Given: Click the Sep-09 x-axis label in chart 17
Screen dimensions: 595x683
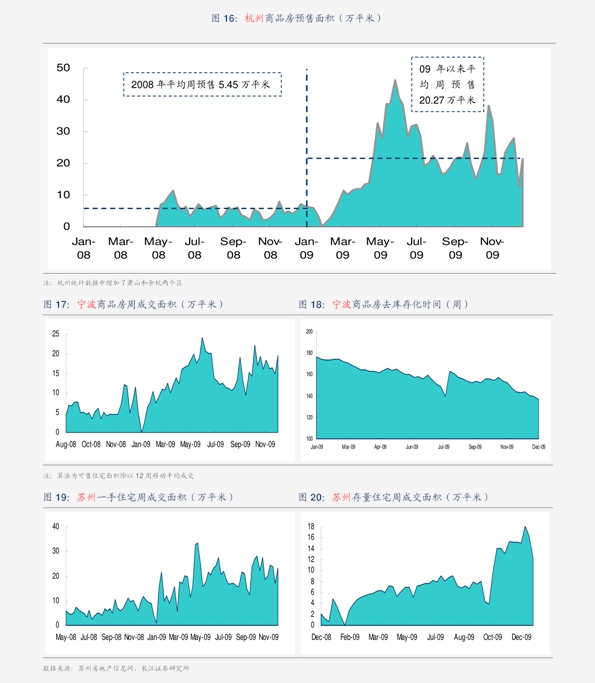Looking at the screenshot, I should click(240, 444).
